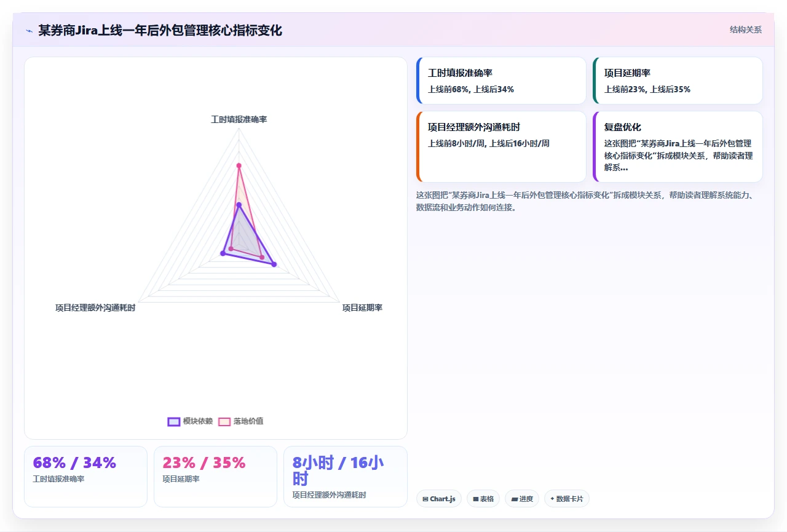Click the pink data point at radar top
Image resolution: width=787 pixels, height=532 pixels.
[239, 165]
